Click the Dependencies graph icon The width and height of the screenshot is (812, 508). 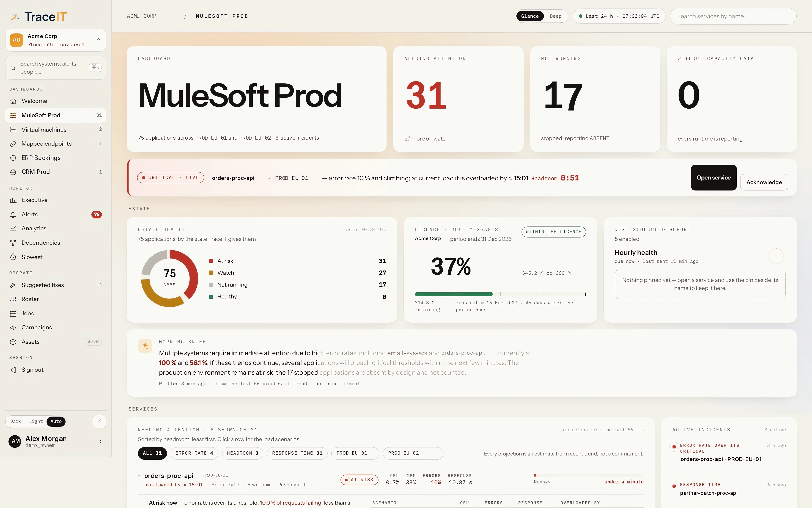(13, 243)
